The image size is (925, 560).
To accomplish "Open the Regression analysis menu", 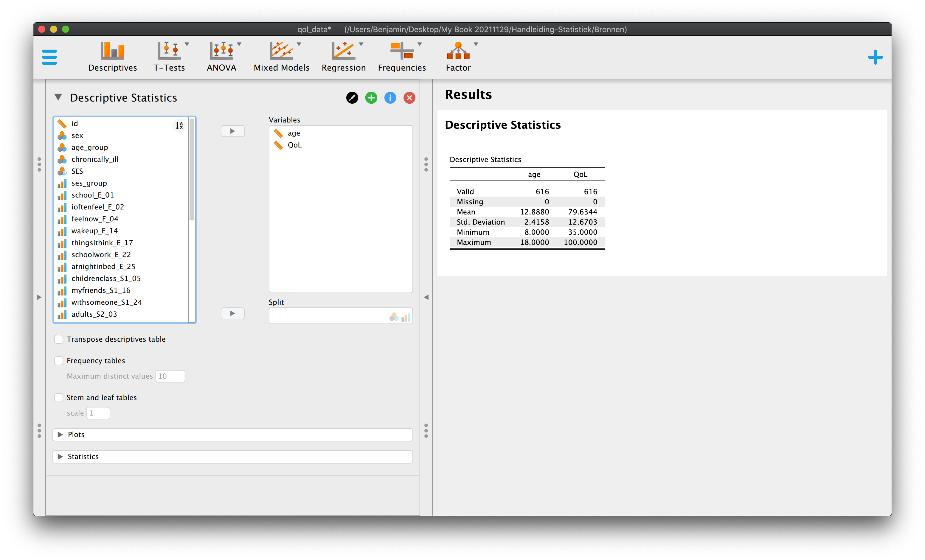I will [x=344, y=57].
